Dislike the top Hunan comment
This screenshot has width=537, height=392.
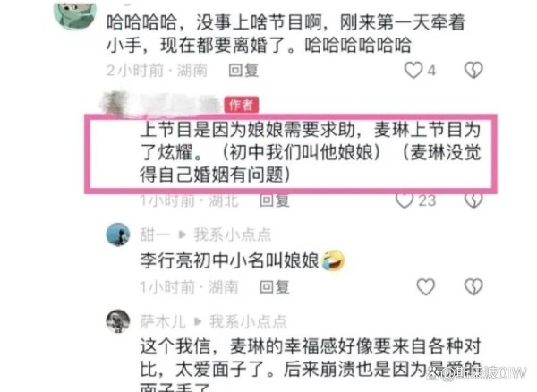(x=473, y=70)
